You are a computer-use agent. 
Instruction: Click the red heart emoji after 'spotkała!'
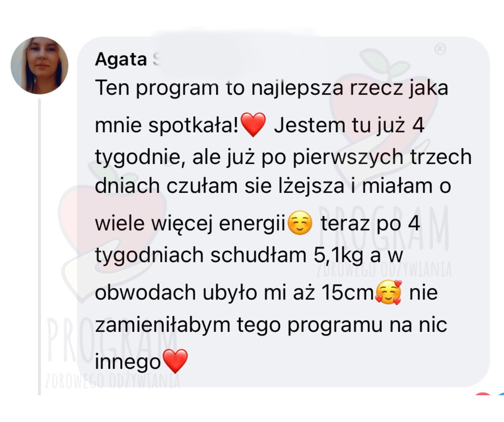253,124
